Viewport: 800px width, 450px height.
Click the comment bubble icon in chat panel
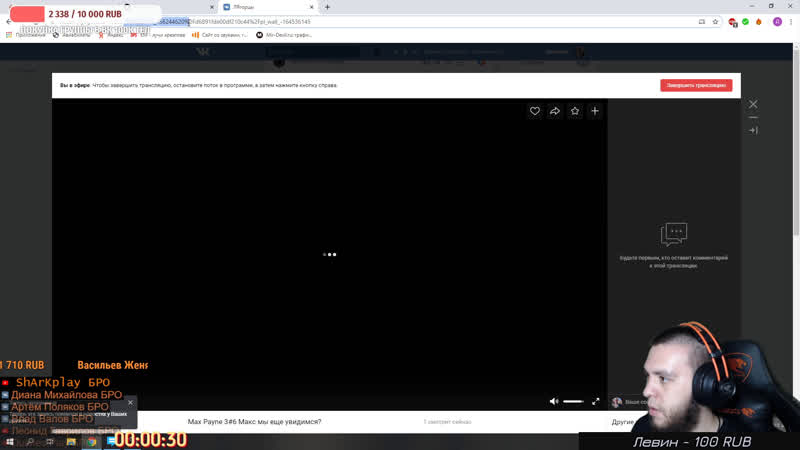tap(674, 234)
